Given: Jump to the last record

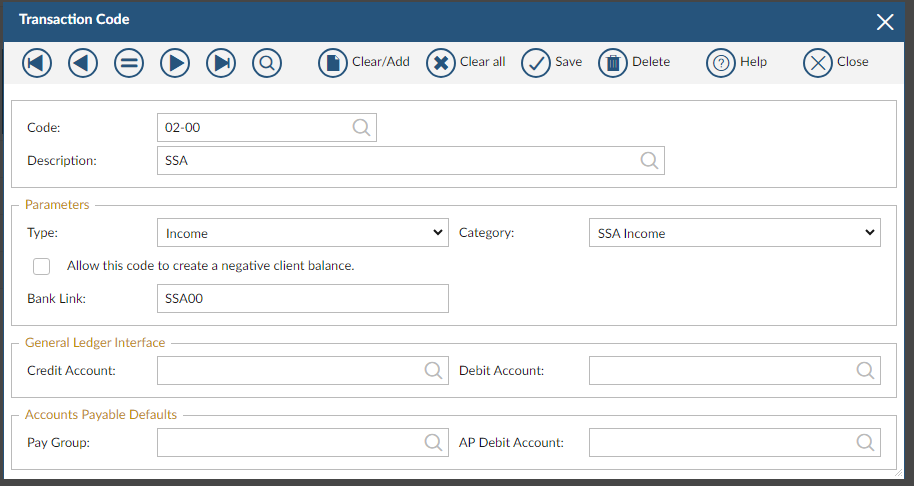Looking at the screenshot, I should (221, 63).
